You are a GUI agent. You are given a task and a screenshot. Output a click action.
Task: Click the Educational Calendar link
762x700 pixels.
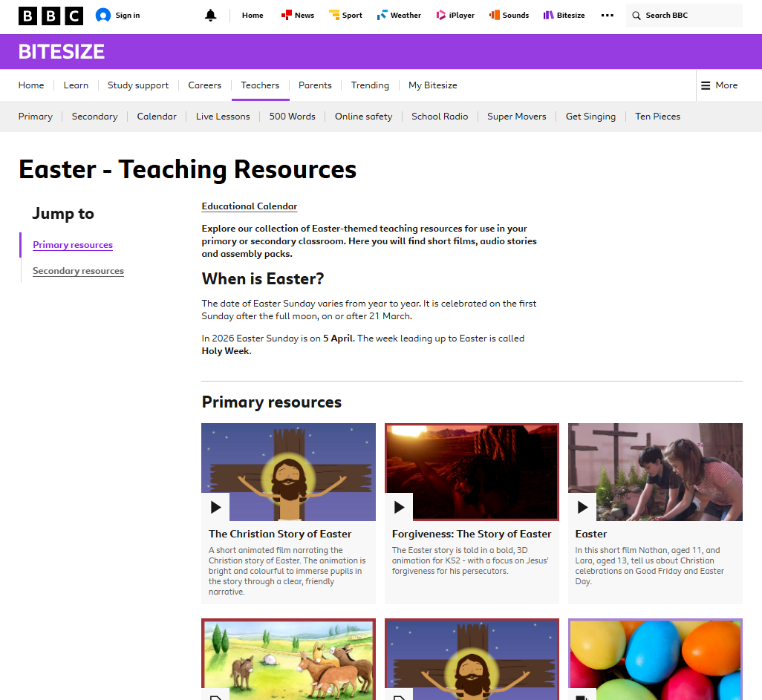coord(250,206)
